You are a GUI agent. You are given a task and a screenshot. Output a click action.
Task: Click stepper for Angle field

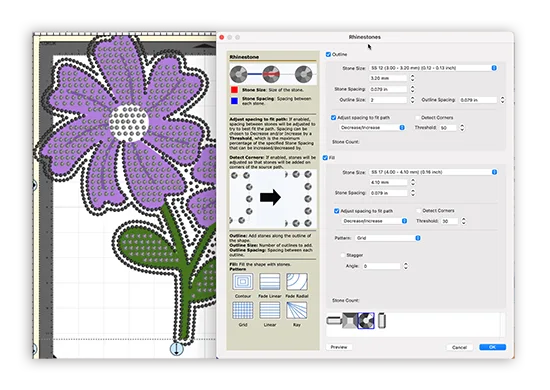coord(406,266)
